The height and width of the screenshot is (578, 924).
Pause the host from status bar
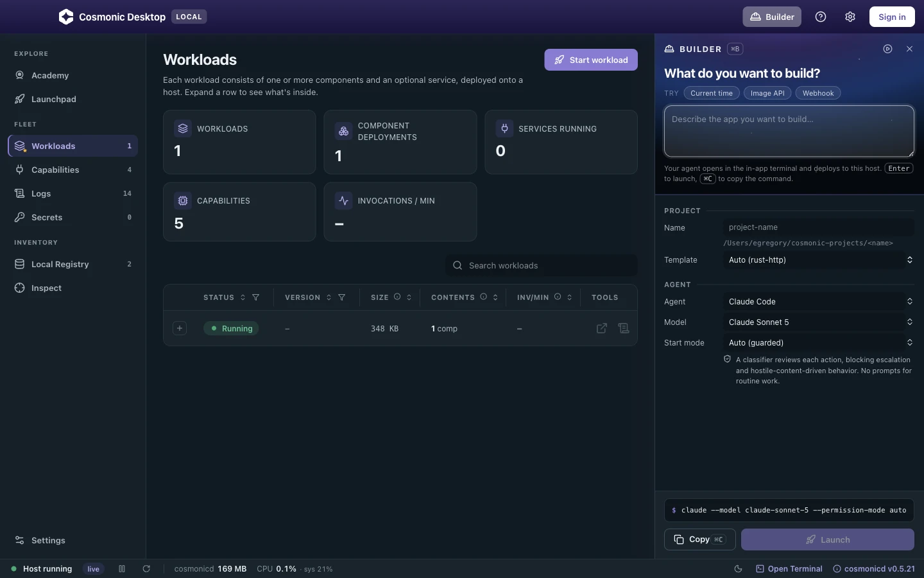[122, 569]
